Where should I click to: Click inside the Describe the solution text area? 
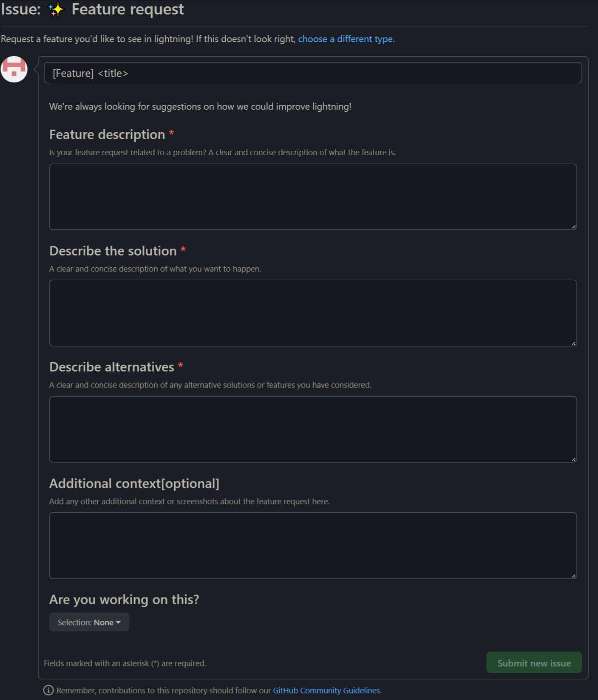[x=313, y=313]
